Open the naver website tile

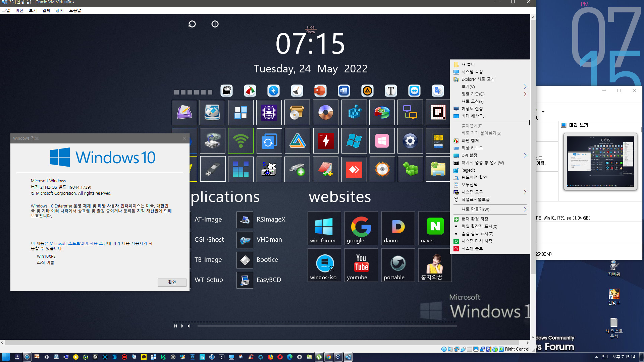click(435, 228)
